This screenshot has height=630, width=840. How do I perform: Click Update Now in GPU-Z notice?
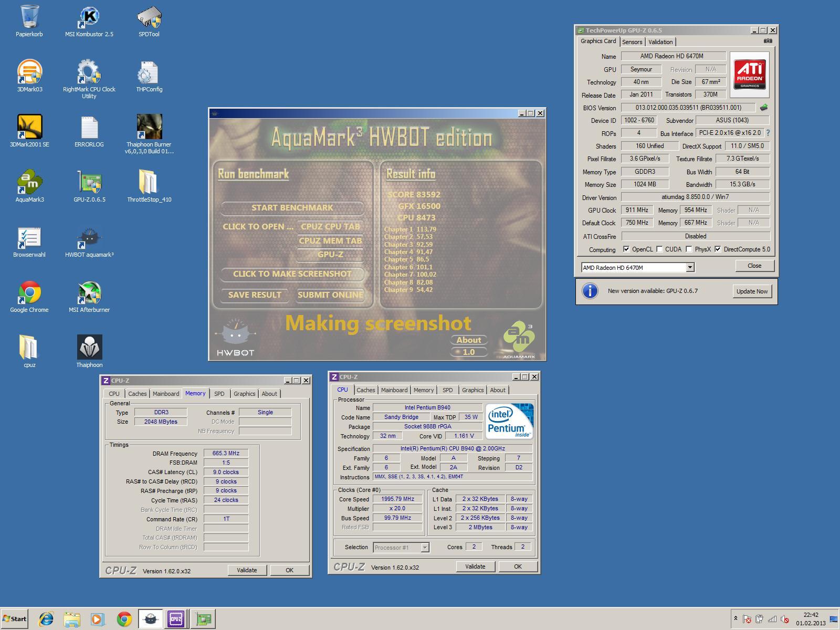pyautogui.click(x=752, y=291)
